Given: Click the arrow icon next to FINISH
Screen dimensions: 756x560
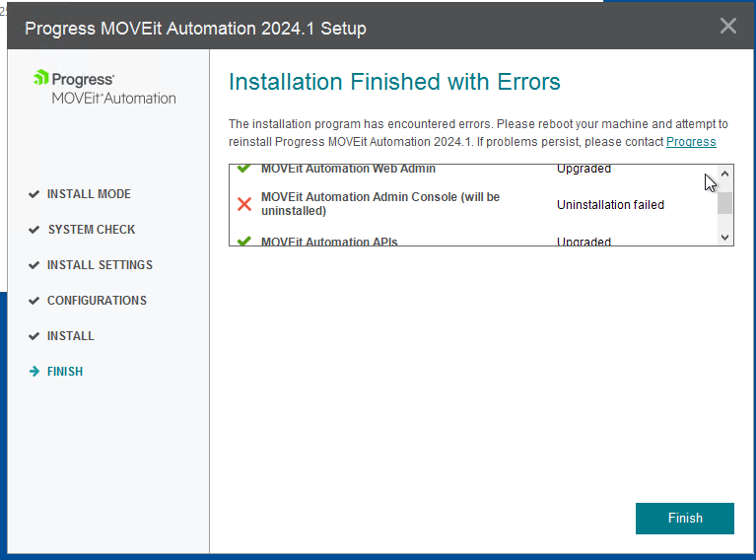Looking at the screenshot, I should click(34, 372).
